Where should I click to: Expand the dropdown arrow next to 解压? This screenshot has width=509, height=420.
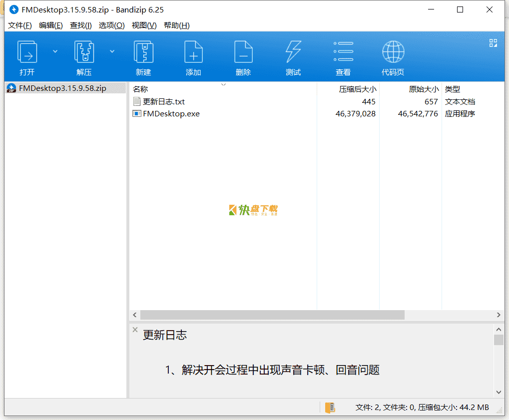112,51
